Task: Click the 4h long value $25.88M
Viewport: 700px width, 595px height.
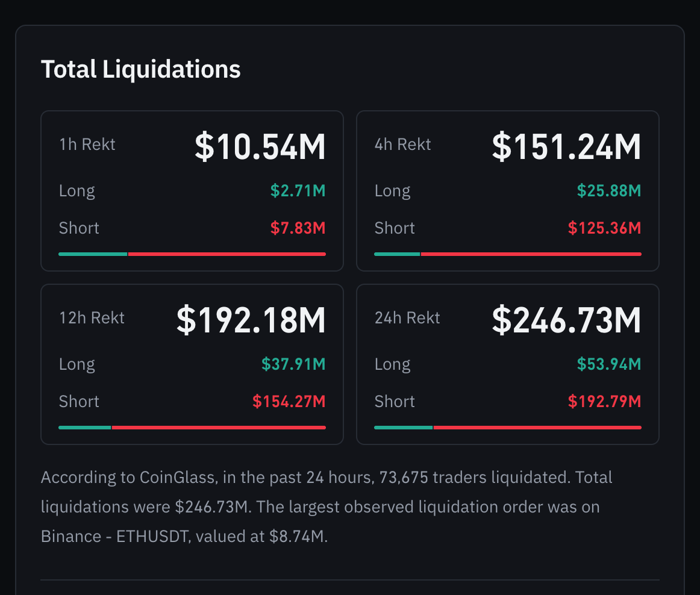Action: point(609,190)
